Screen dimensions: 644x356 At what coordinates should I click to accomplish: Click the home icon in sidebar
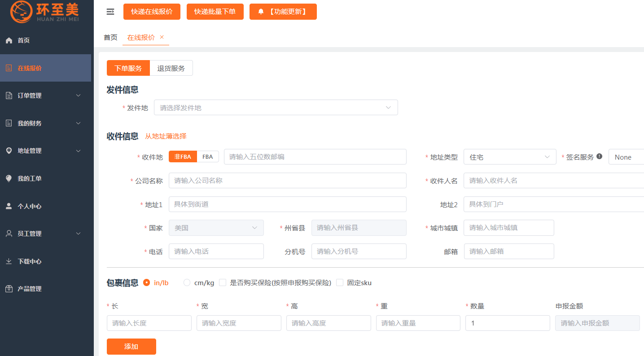[x=9, y=40]
